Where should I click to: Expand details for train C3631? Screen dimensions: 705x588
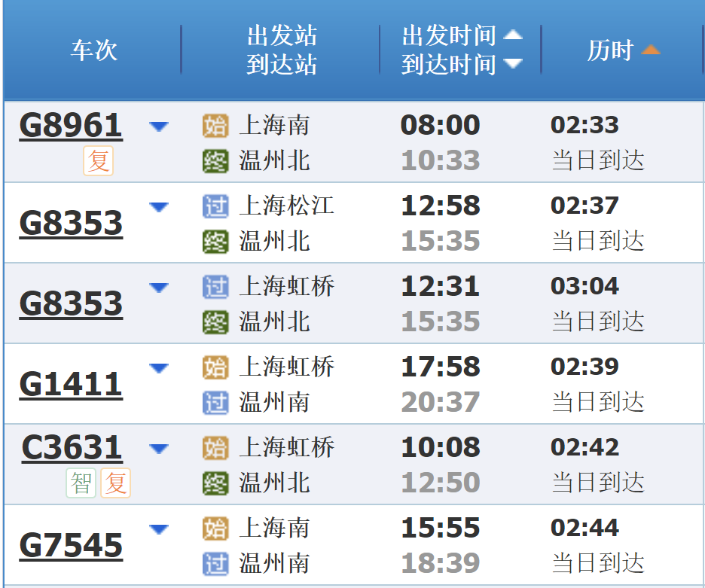(x=159, y=448)
